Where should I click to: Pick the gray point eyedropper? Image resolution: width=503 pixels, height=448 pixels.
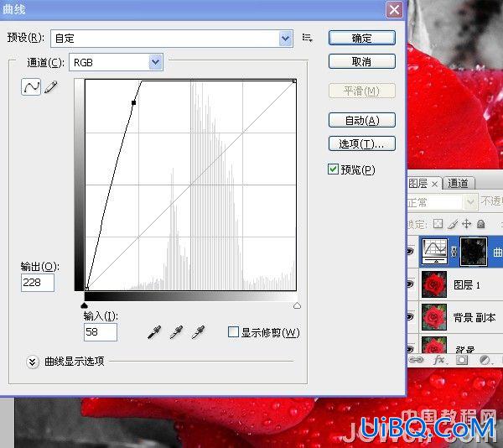176,332
